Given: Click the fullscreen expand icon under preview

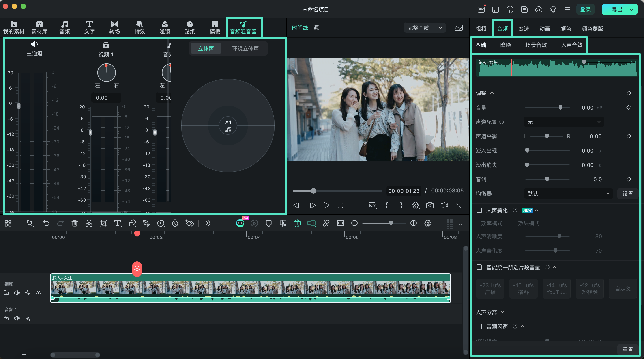Looking at the screenshot, I should 459,205.
